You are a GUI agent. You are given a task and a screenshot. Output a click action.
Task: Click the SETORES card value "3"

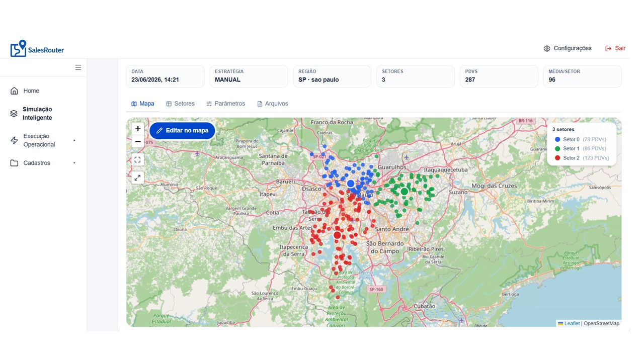[383, 80]
